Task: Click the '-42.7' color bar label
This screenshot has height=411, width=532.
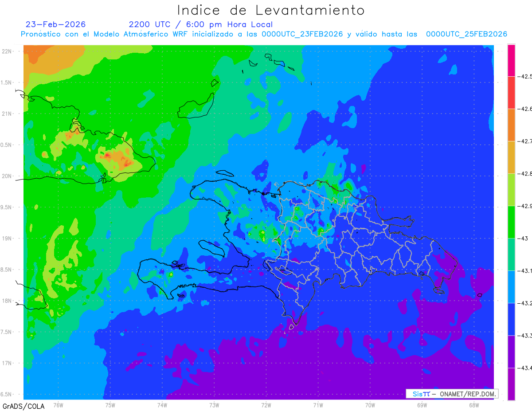Action: (x=526, y=141)
